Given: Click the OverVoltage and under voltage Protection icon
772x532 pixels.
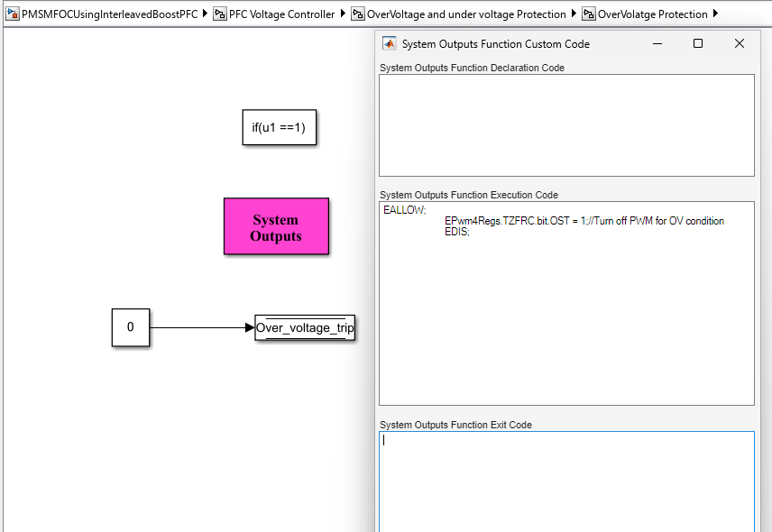Looking at the screenshot, I should (x=358, y=14).
